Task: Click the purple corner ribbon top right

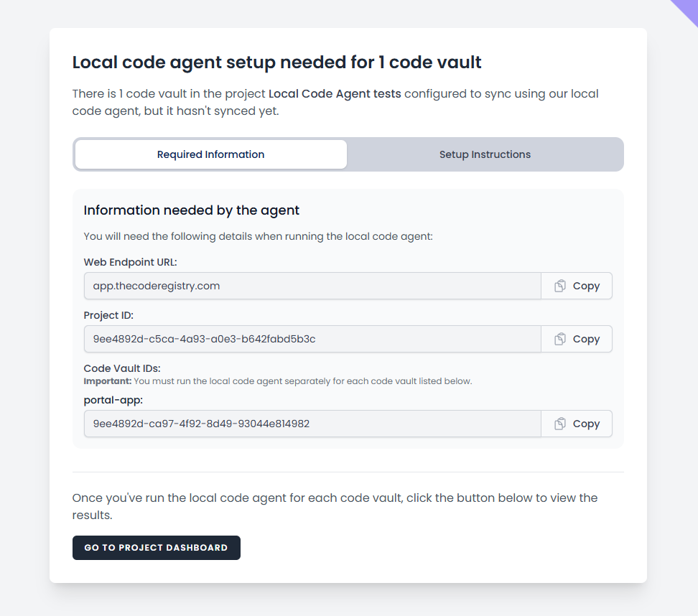Action: (x=686, y=11)
